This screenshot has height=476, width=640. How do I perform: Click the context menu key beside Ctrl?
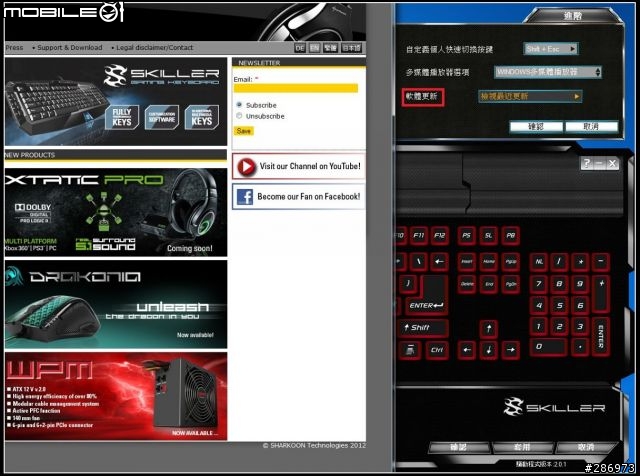410,350
